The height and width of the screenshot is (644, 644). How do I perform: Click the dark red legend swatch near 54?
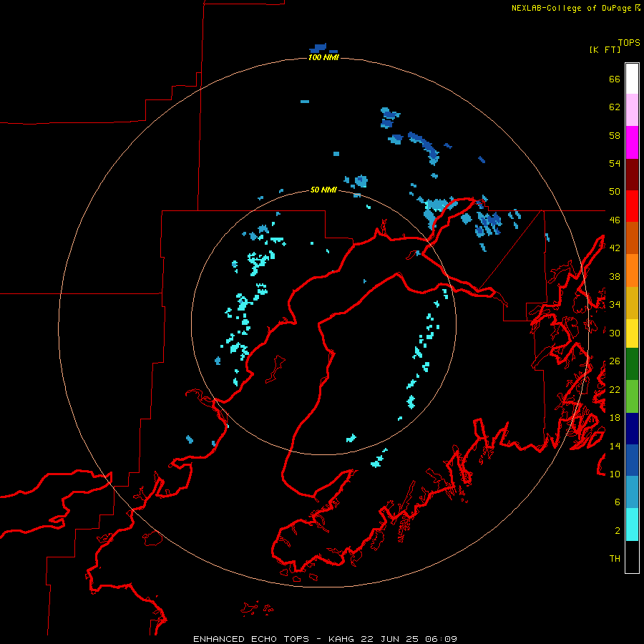[632, 175]
